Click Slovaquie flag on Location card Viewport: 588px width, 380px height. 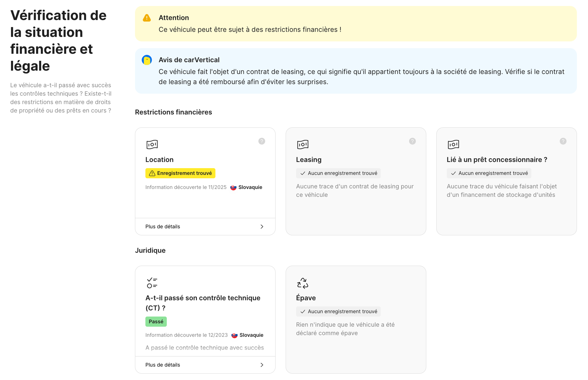233,188
